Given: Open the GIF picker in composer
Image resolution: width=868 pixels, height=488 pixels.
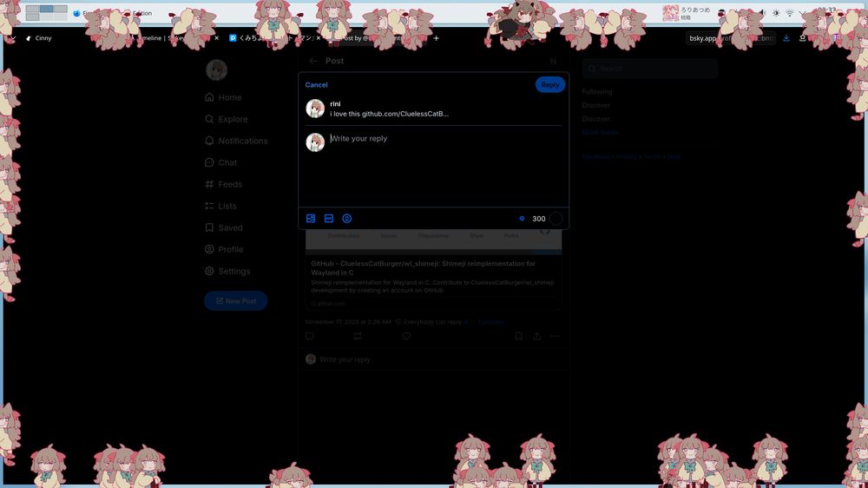Looking at the screenshot, I should click(x=329, y=218).
